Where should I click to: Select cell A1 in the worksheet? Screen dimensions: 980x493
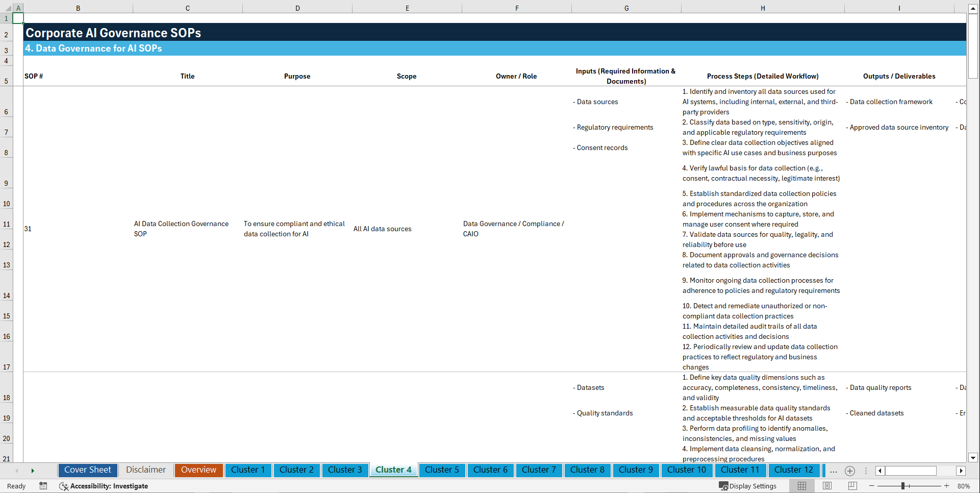[x=18, y=18]
